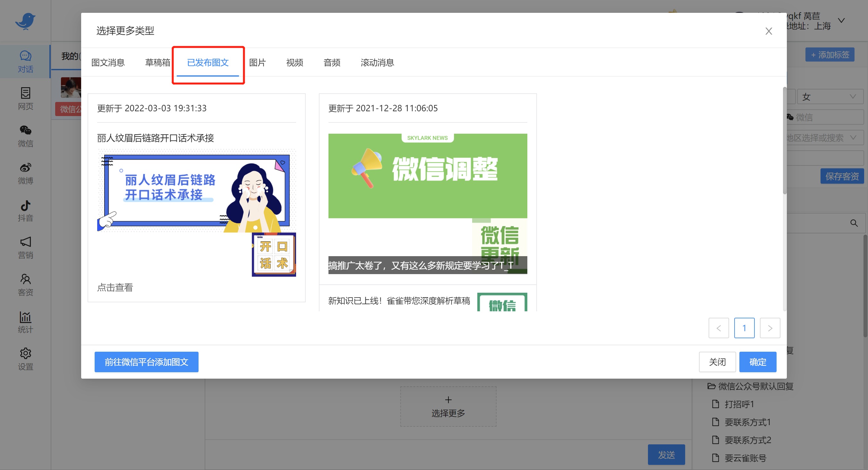Click the 确定 confirm button
Image resolution: width=868 pixels, height=470 pixels.
pyautogui.click(x=757, y=362)
